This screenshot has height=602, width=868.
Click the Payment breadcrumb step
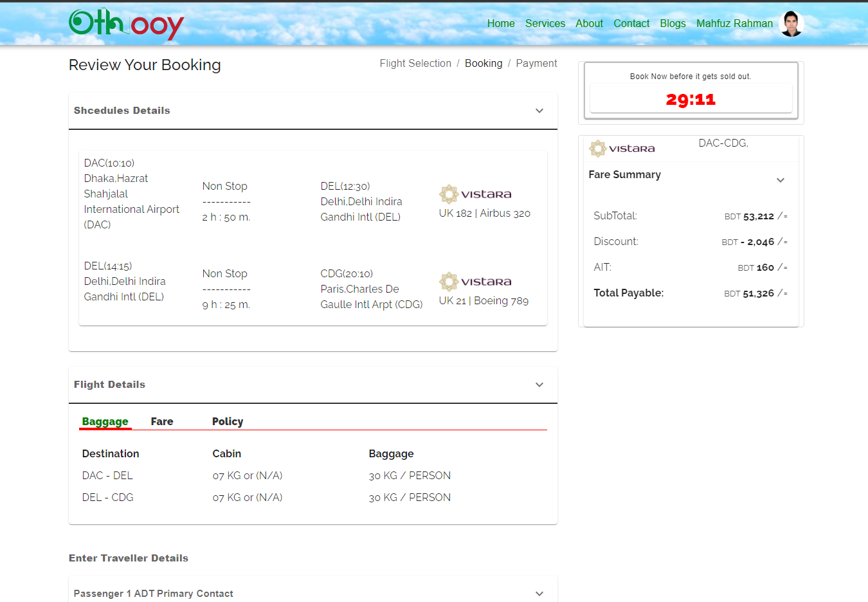536,63
